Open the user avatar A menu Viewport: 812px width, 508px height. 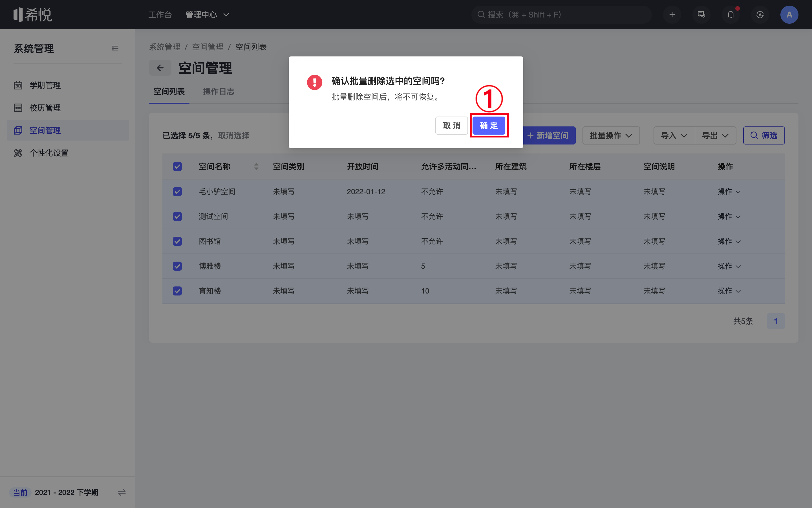pyautogui.click(x=789, y=14)
